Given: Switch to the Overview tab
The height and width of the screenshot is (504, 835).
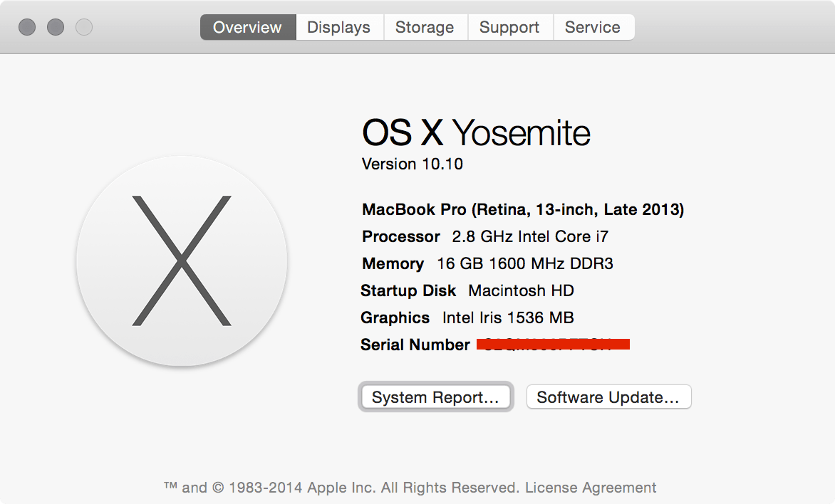Looking at the screenshot, I should coord(247,28).
